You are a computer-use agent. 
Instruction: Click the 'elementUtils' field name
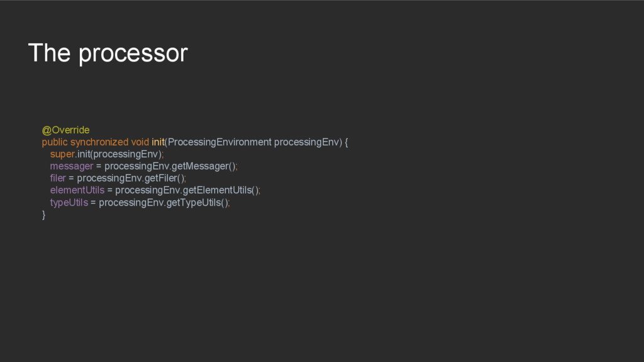[x=77, y=190]
